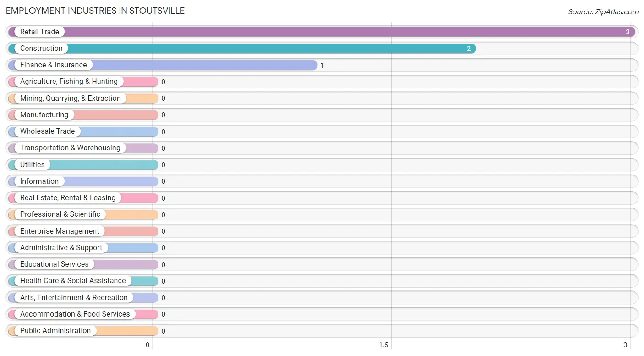Click the Retail Trade bar label
Viewport: 644px width, 356px height.
[x=39, y=32]
